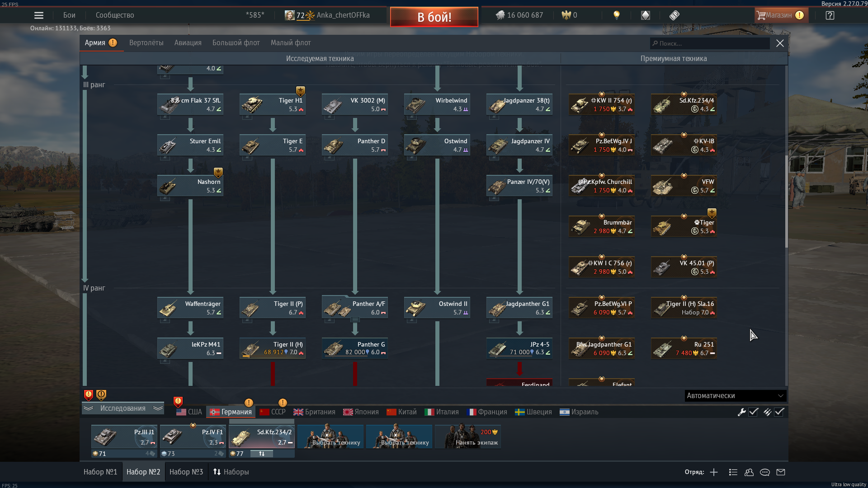The height and width of the screenshot is (488, 868).
Task: Switch to the Авиация tab
Action: (x=188, y=43)
